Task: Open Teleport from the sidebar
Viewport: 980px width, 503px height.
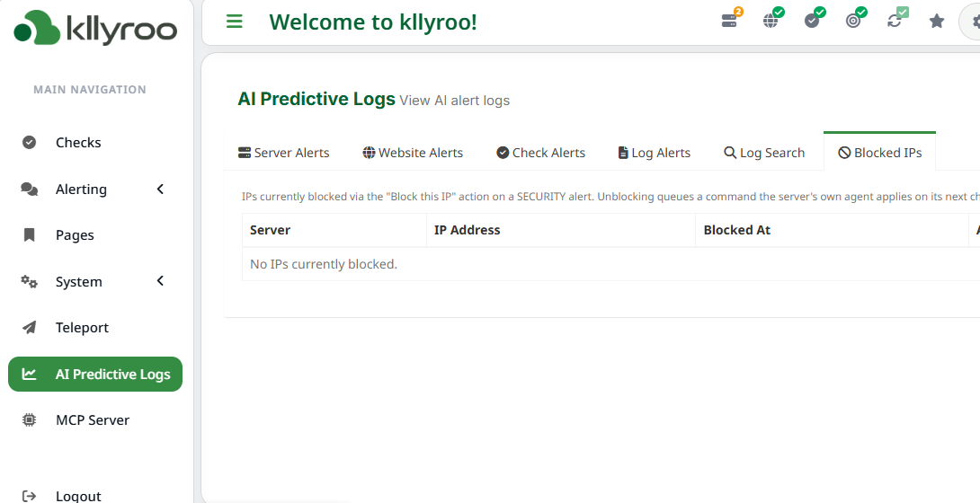Action: coord(95,328)
